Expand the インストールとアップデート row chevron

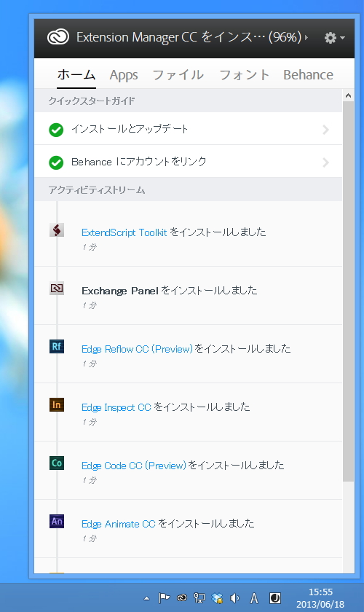325,130
